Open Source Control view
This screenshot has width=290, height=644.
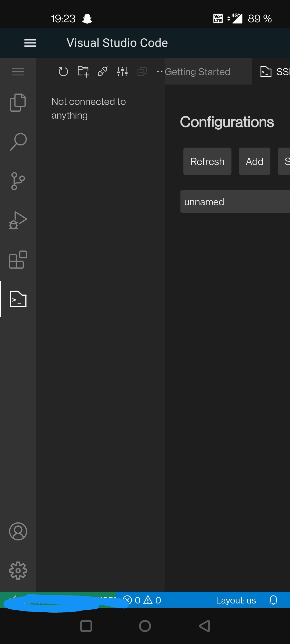[x=18, y=181]
